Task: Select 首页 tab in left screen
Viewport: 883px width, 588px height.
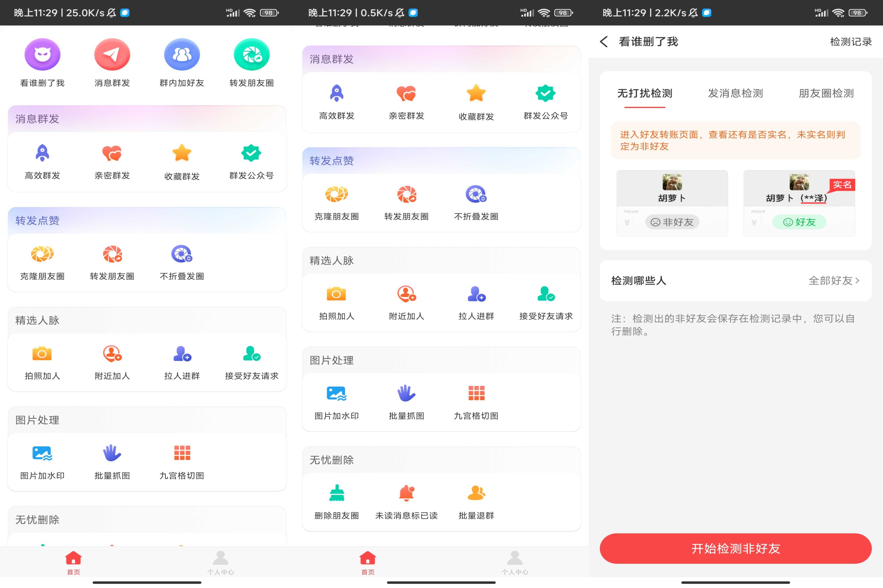Action: coord(74,563)
